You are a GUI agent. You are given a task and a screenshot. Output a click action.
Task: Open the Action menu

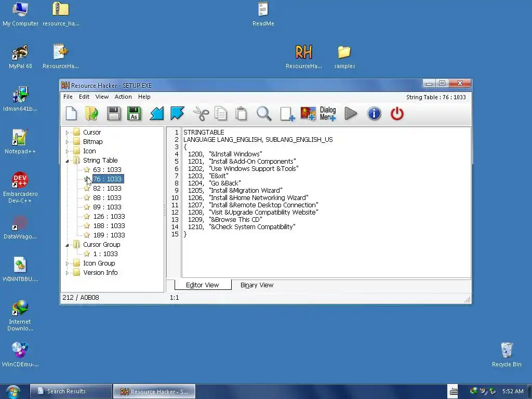(123, 97)
